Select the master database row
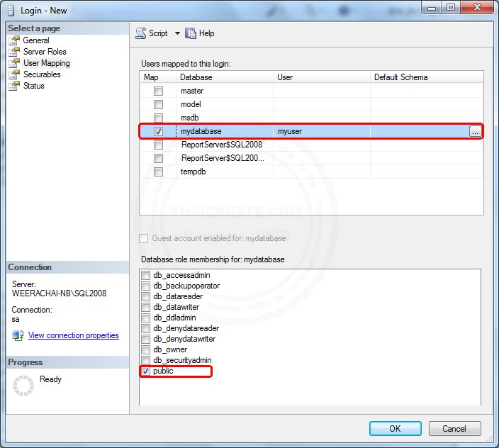 pyautogui.click(x=311, y=91)
